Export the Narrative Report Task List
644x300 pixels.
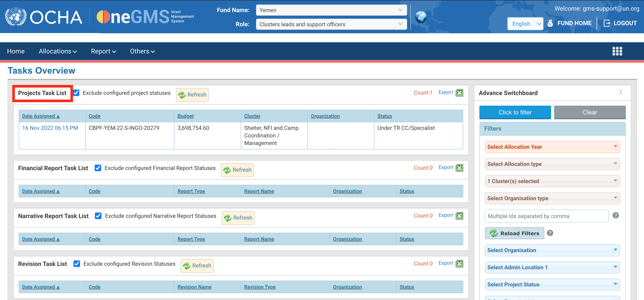[446, 215]
